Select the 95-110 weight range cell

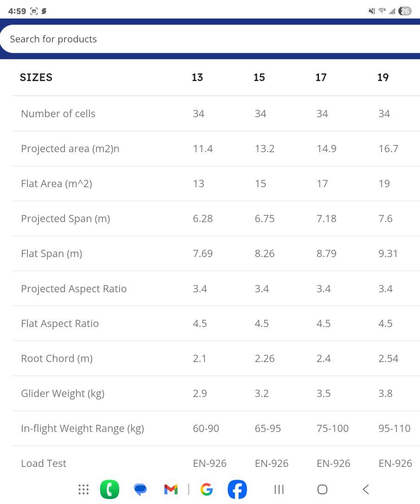(x=395, y=428)
